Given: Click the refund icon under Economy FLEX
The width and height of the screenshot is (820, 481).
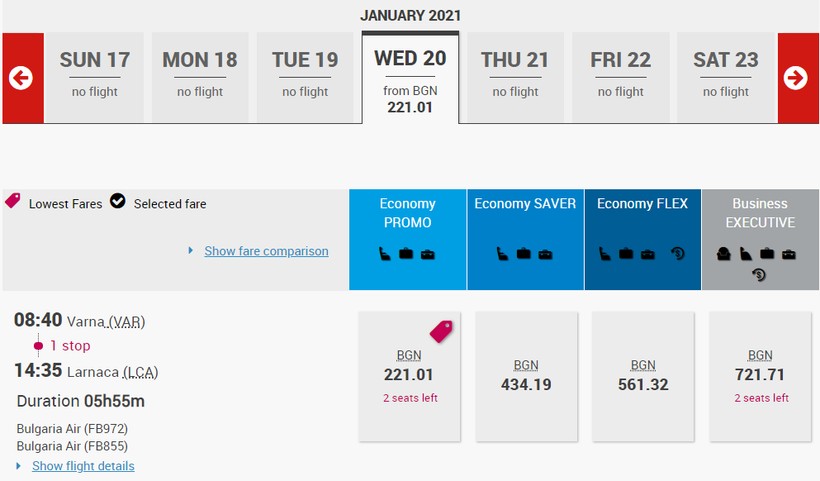Looking at the screenshot, I should (677, 254).
